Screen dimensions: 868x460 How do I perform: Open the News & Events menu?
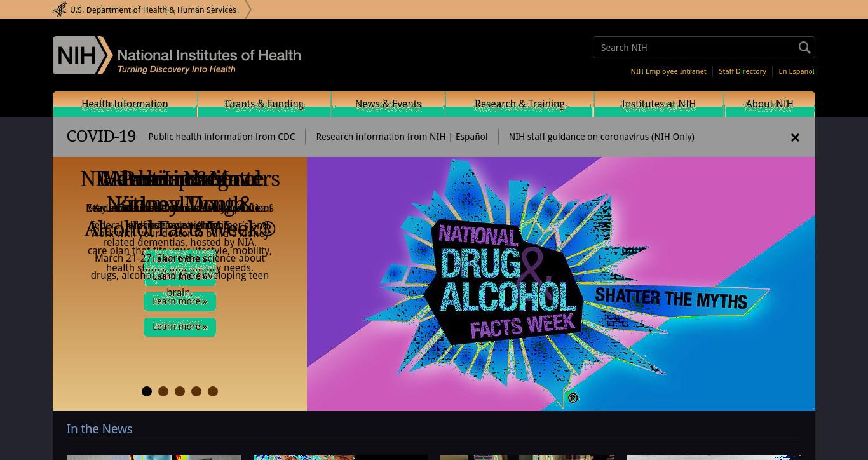[388, 104]
